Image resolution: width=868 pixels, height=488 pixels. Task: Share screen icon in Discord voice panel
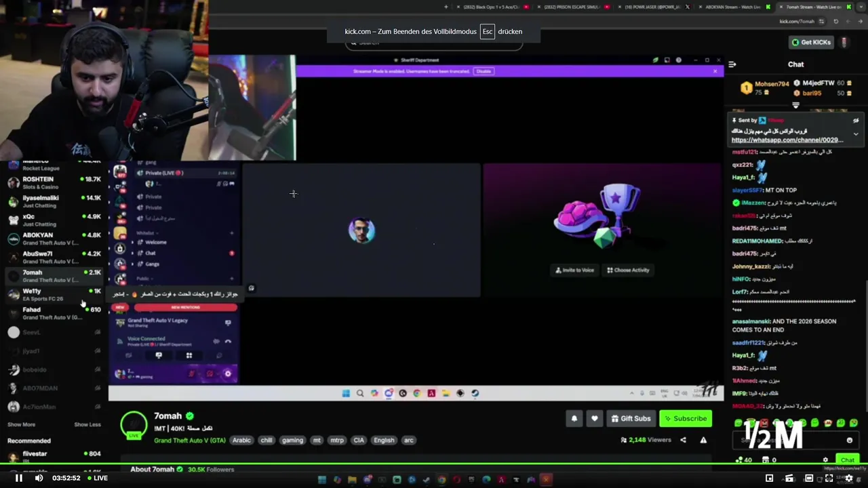click(159, 355)
